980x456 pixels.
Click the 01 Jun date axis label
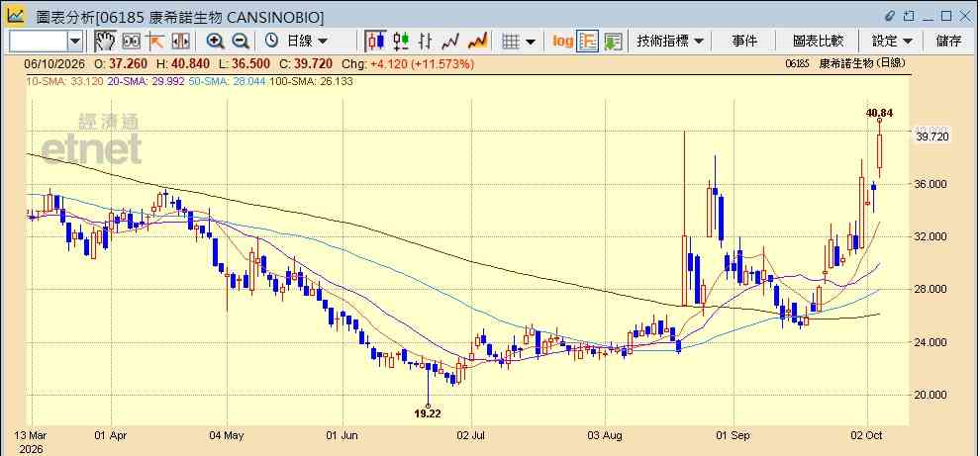343,435
